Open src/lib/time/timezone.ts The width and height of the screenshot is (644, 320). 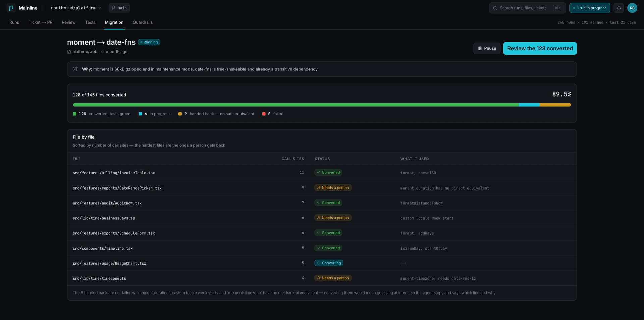[x=99, y=279]
